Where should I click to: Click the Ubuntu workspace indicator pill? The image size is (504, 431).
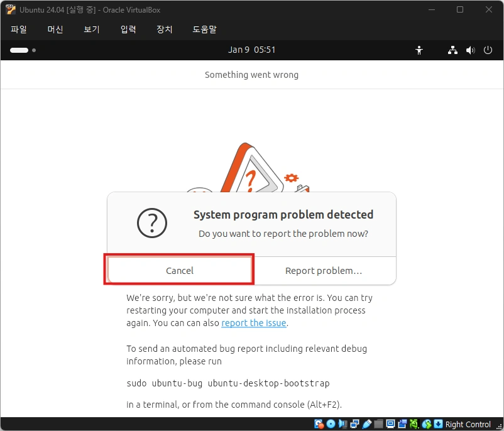point(19,50)
